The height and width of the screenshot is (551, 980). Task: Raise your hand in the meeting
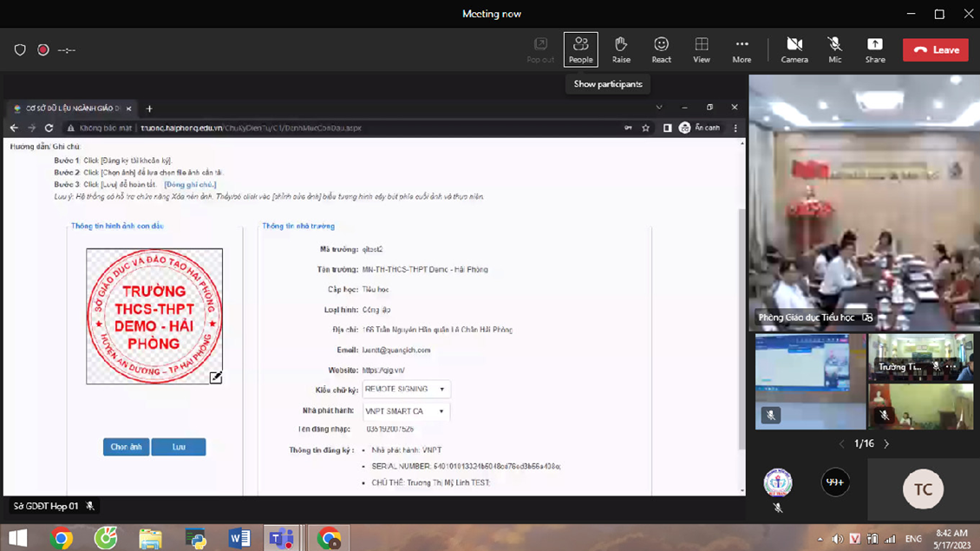coord(621,49)
